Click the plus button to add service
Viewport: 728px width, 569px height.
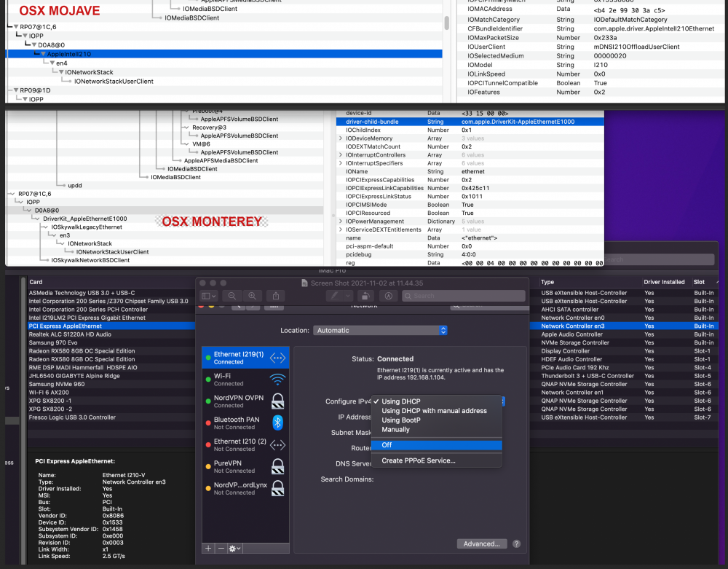[x=208, y=549]
